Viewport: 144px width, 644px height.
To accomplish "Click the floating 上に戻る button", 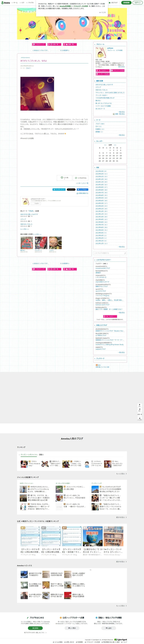I will click(x=140, y=419).
